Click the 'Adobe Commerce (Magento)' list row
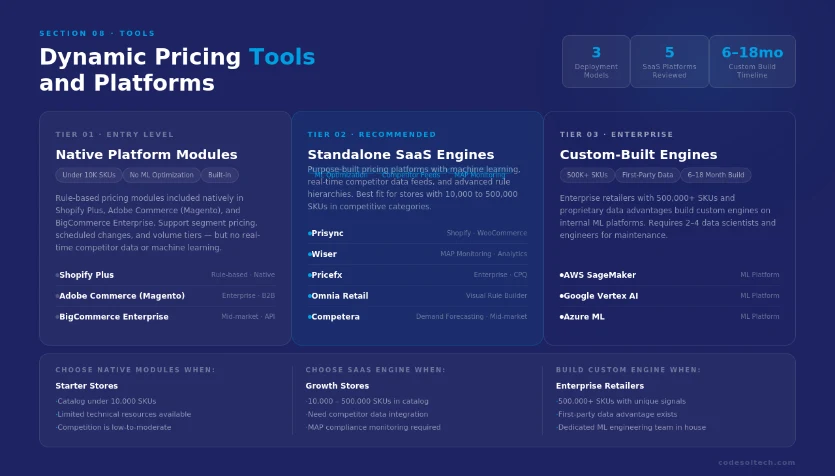Screen dimensions: 835x476 coord(165,296)
